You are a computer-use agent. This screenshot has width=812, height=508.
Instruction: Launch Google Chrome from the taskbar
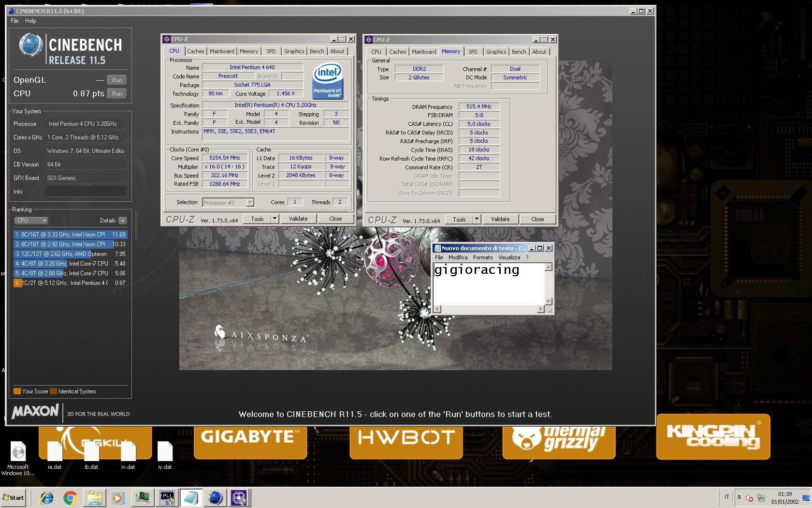click(71, 497)
